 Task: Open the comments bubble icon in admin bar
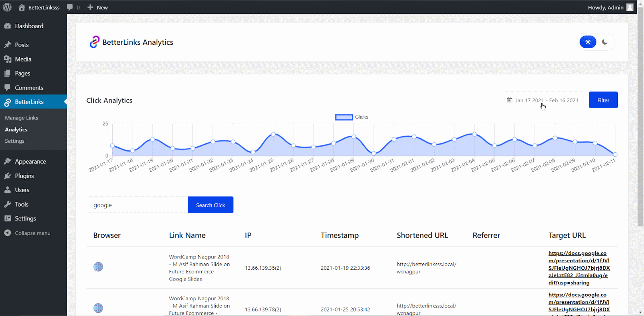(70, 7)
